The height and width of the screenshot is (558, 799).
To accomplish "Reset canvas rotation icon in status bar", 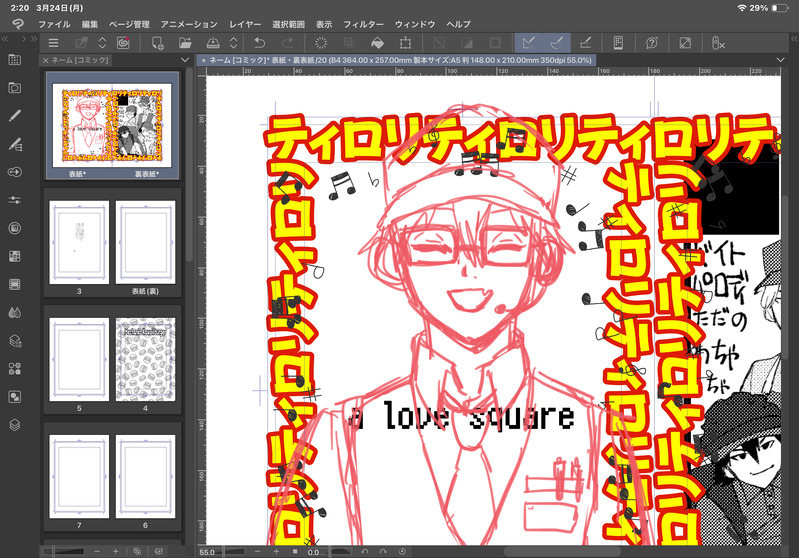I will (402, 552).
